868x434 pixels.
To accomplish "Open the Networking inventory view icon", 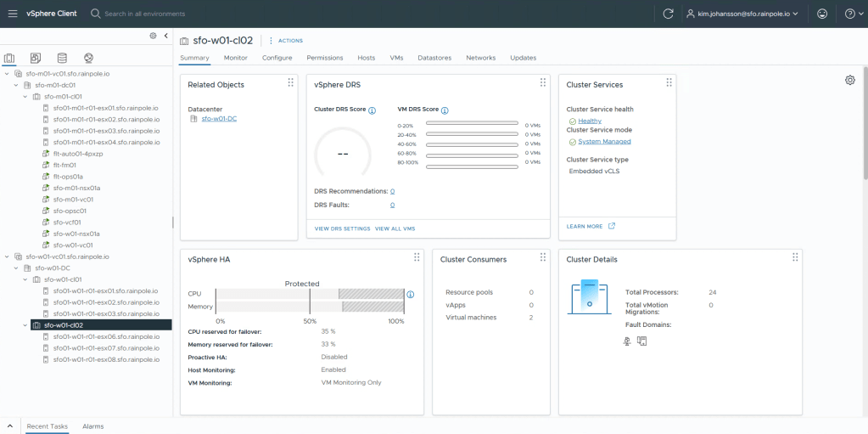I will pos(88,59).
